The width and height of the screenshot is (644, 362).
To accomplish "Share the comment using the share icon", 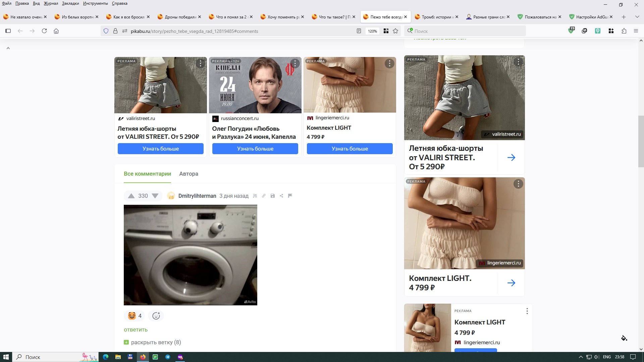I will point(281,196).
